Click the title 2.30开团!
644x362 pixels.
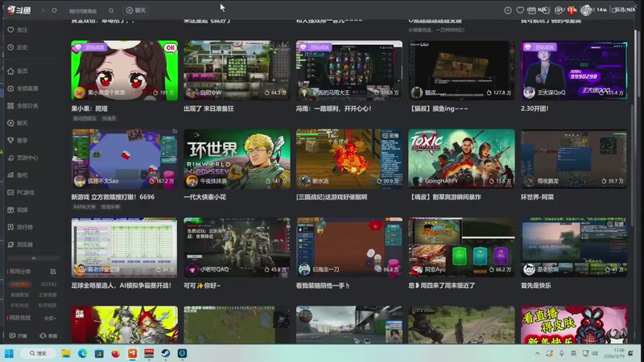[535, 109]
